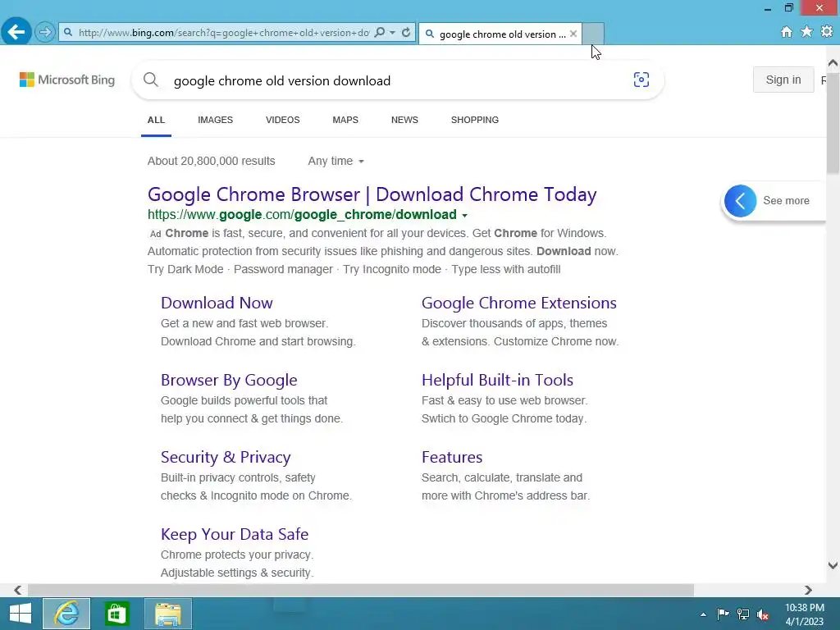Click the horizontal scrollbar thumb
Screen dimensions: 840x630
tap(361, 590)
